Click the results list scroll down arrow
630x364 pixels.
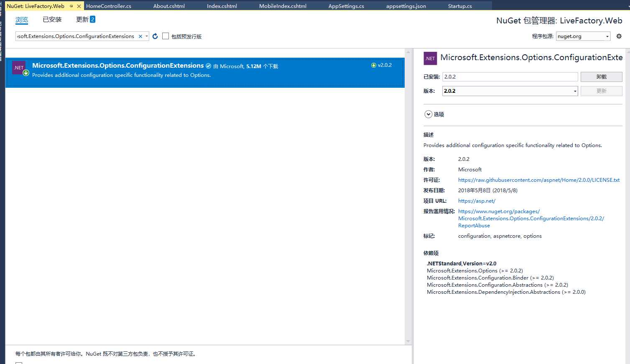408,341
